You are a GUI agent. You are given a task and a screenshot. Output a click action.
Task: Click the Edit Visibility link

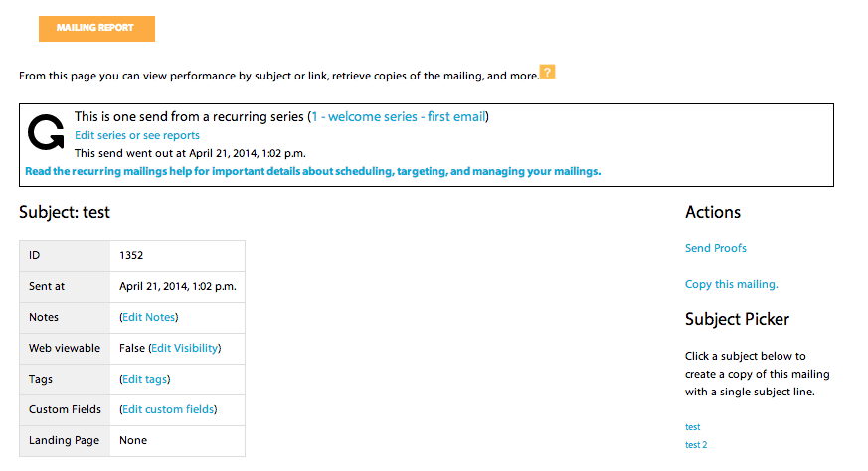184,348
